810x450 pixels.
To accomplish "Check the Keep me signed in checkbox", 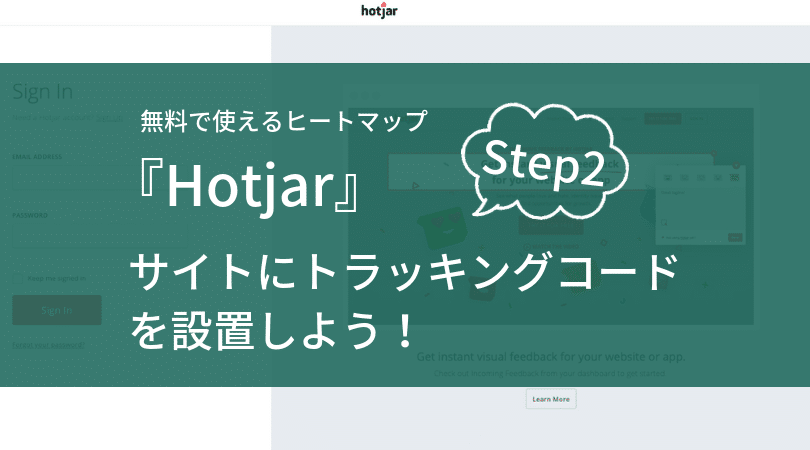I will (18, 278).
